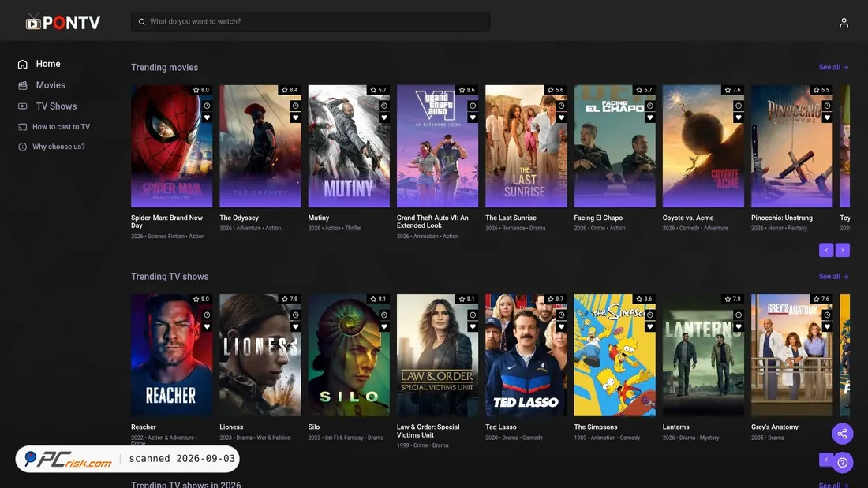Click the title 'The Odyssey'
The width and height of the screenshot is (868, 488).
[239, 218]
